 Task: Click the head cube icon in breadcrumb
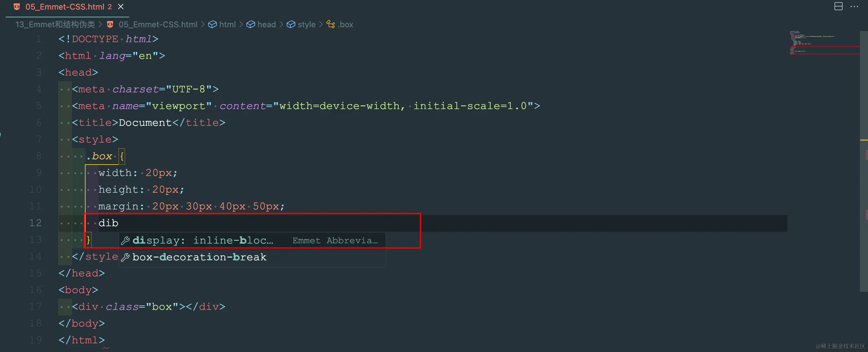point(250,24)
